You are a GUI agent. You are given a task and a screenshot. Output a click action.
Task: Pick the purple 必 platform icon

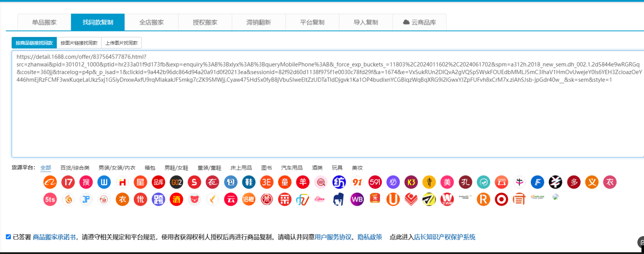(393, 182)
